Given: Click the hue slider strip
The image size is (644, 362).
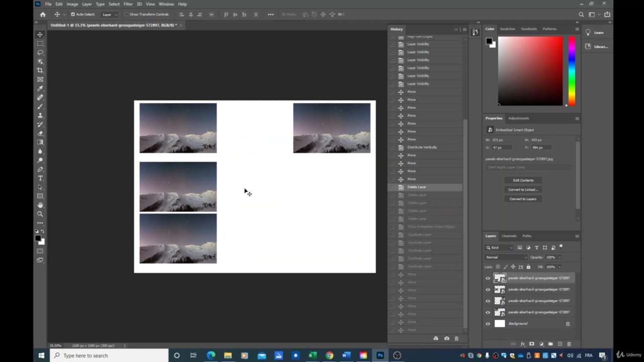Looking at the screenshot, I should coord(572,71).
